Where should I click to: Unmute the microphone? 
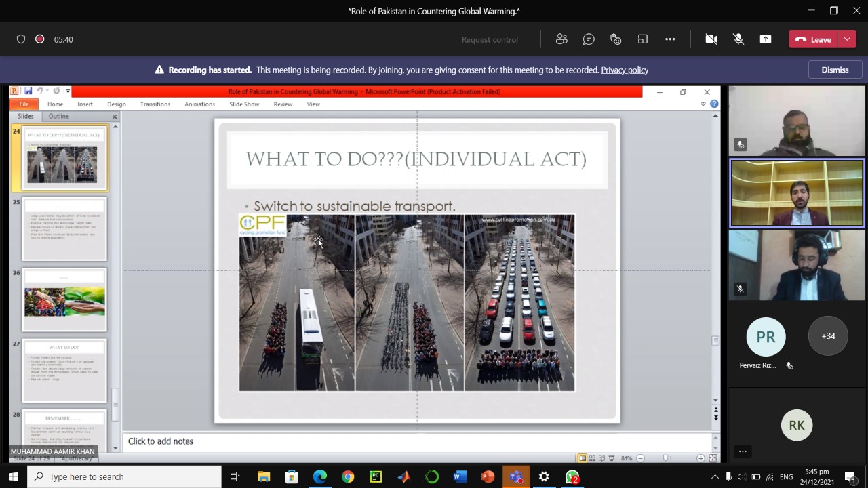pos(738,39)
